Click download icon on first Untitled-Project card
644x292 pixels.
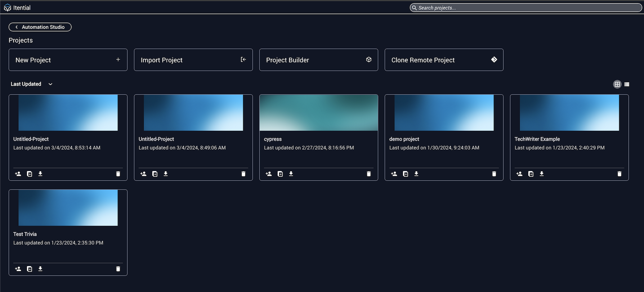pos(40,174)
